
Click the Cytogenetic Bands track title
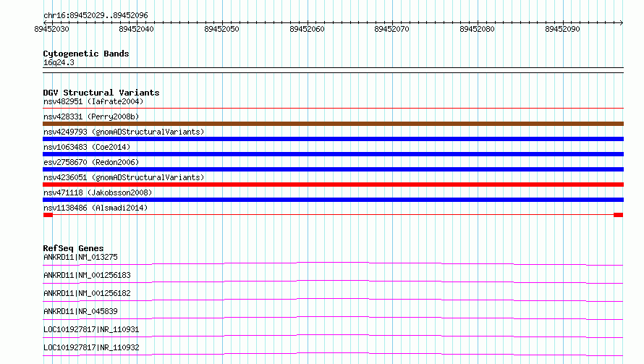(x=86, y=54)
